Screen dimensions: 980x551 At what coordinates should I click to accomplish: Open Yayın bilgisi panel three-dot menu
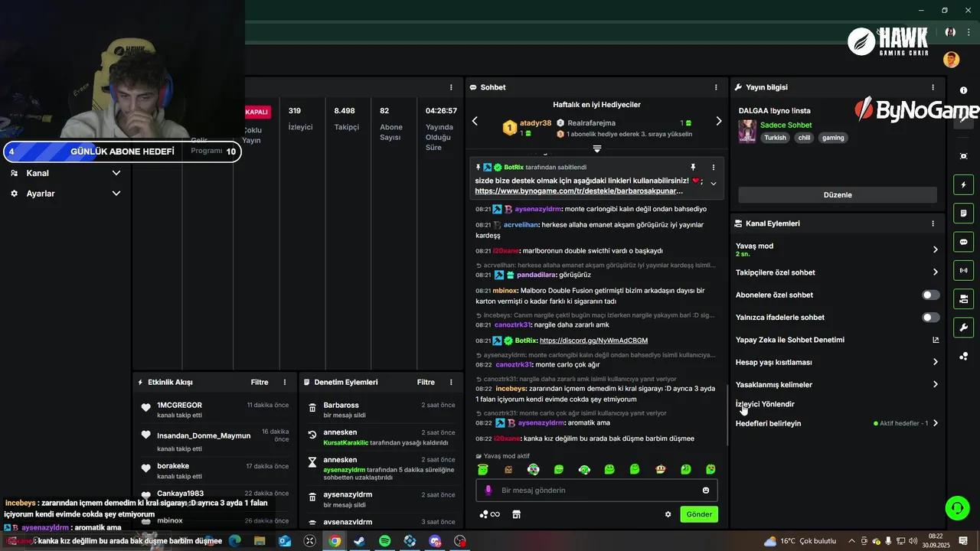click(x=933, y=87)
